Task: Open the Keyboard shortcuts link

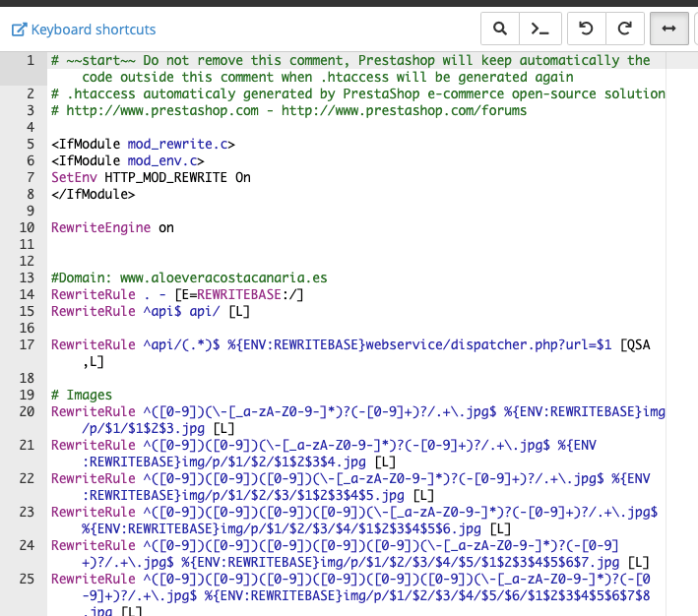Action: point(84,30)
